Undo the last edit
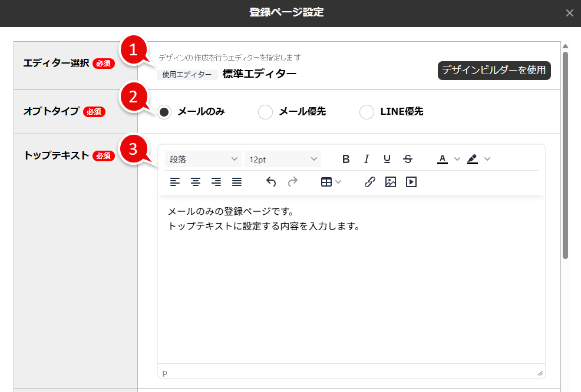The width and height of the screenshot is (581, 392). tap(270, 182)
